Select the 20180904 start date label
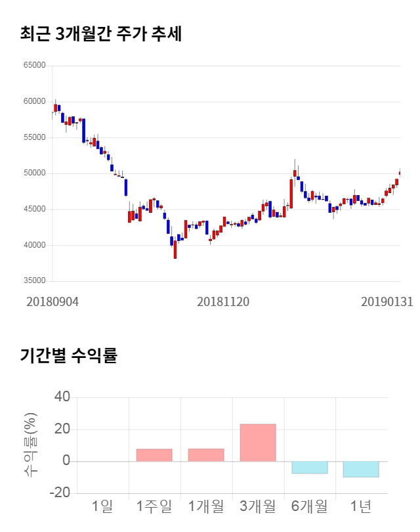 click(x=52, y=301)
